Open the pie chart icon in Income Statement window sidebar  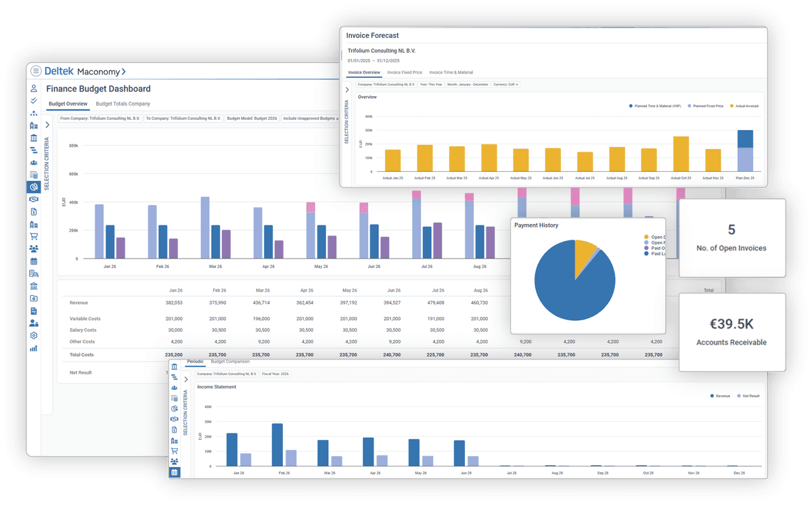click(175, 409)
